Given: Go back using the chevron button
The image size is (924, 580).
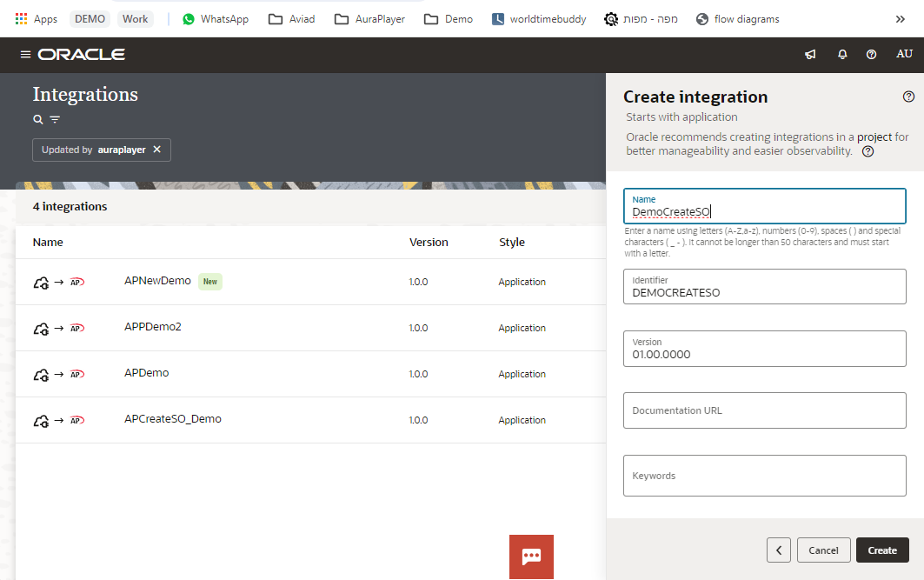Looking at the screenshot, I should click(779, 550).
